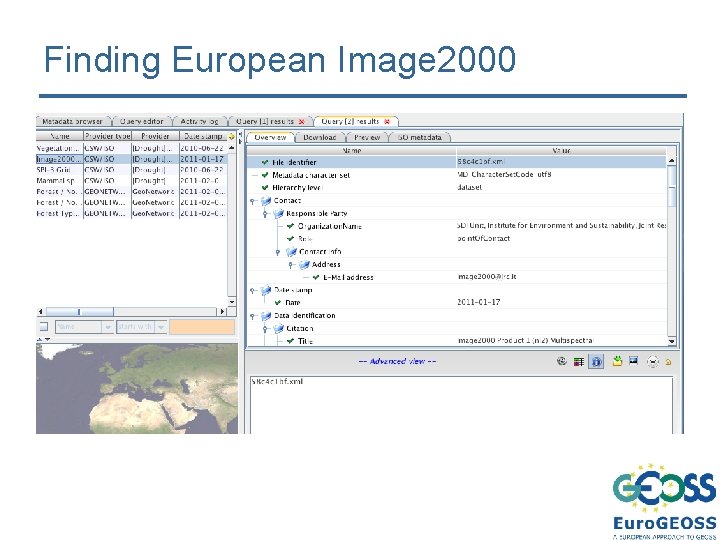Viewport: 720px width, 540px height.
Task: Open the Name filter field dropdown
Action: coord(108,327)
